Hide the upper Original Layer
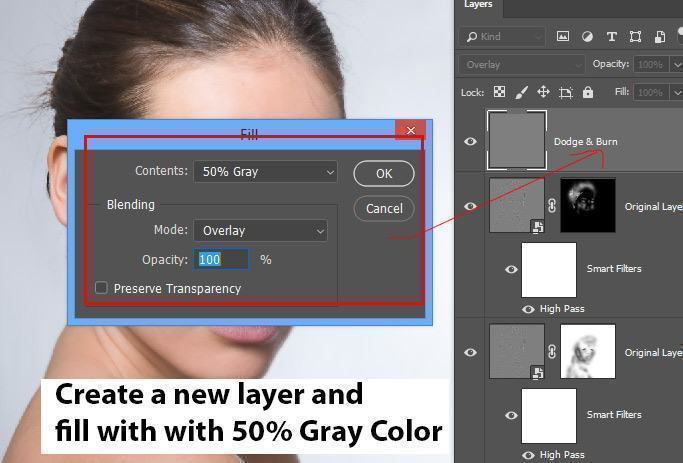The height and width of the screenshot is (463, 683). 470,206
